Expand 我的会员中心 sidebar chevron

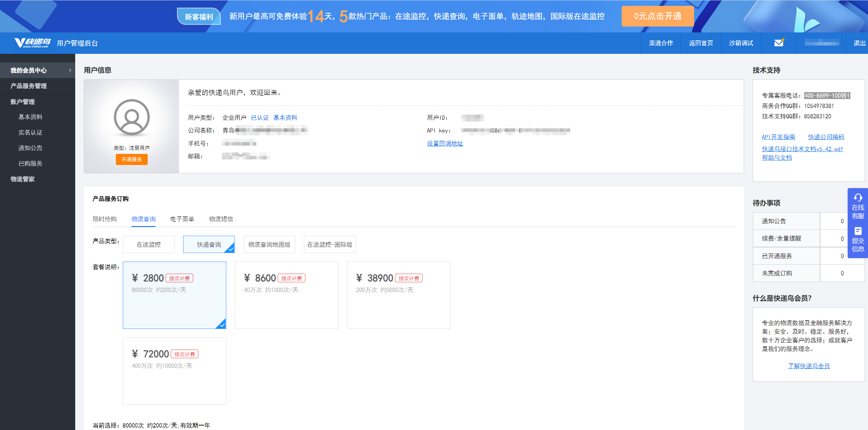pos(70,70)
